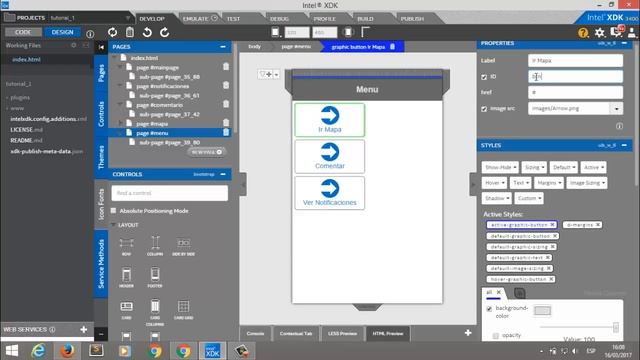
Task: Toggle the opacity checkbox
Action: click(x=496, y=336)
